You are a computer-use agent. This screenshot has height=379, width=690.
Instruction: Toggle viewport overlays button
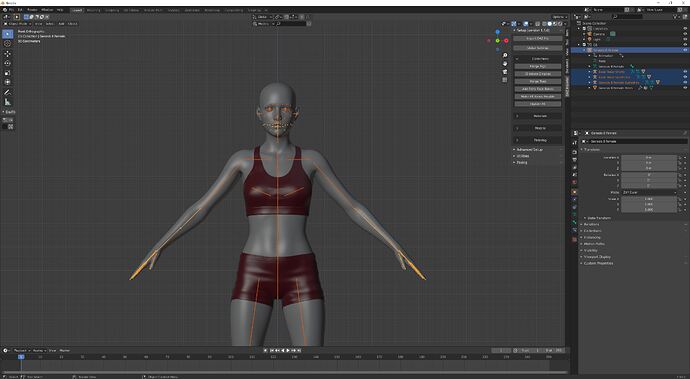(526, 24)
